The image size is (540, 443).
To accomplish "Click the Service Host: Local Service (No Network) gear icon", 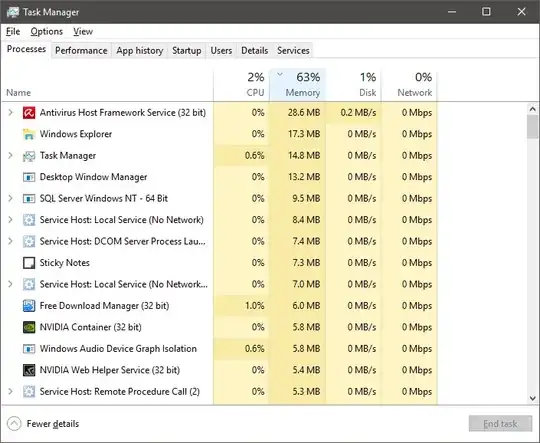I will click(x=29, y=220).
